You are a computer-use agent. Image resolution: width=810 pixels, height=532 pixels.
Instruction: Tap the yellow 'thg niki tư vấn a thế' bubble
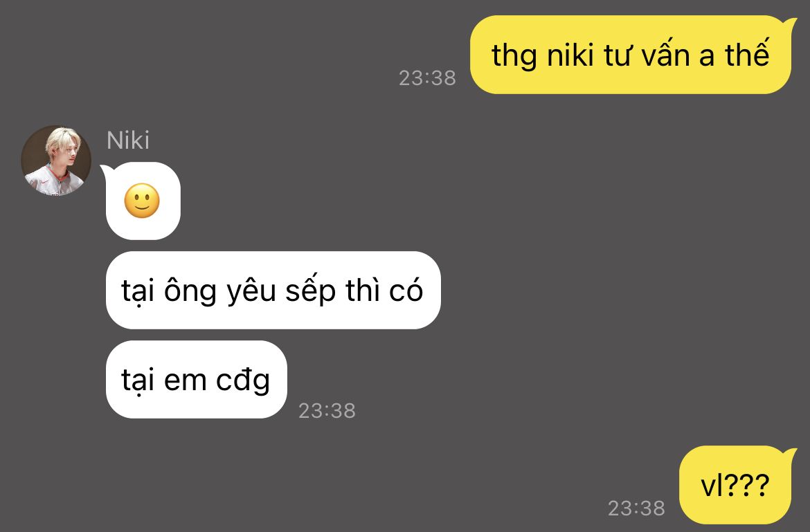click(631, 55)
